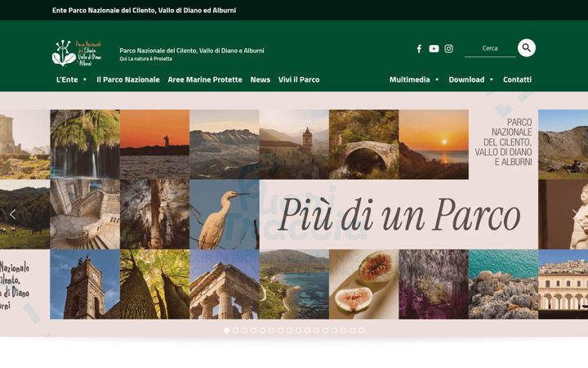Expand the L'Ente dropdown arrow

[x=85, y=79]
